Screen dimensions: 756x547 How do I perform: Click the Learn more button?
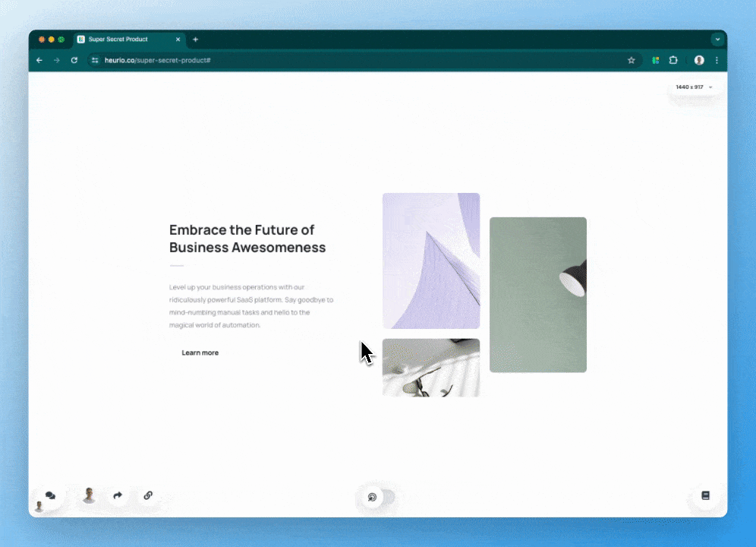coord(200,353)
